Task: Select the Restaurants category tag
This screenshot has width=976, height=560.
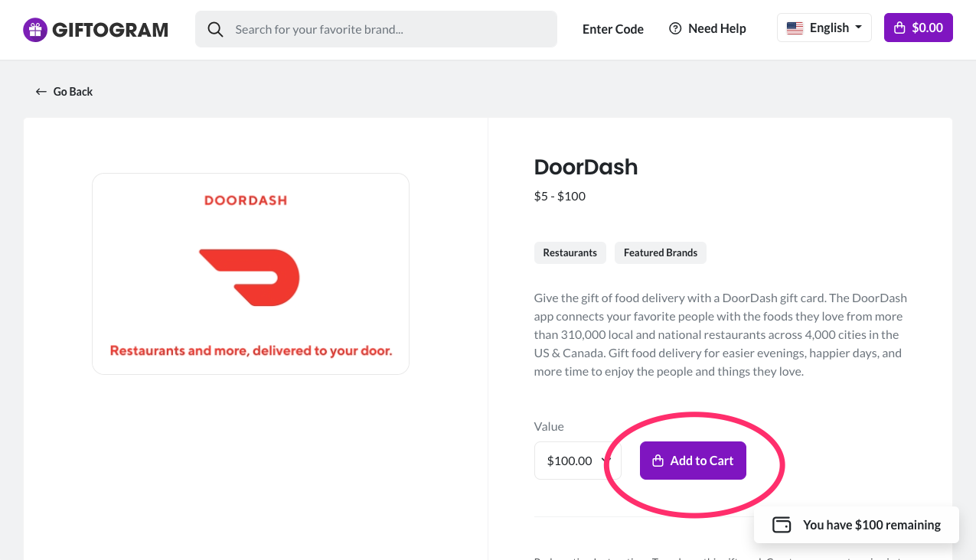Action: [570, 252]
